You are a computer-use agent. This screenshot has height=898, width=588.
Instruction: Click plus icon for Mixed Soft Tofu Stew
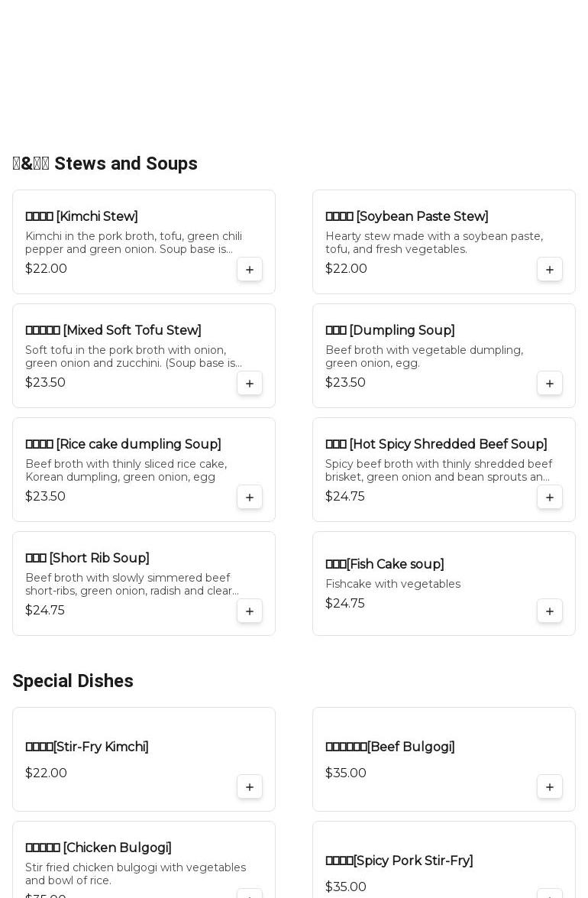[250, 383]
